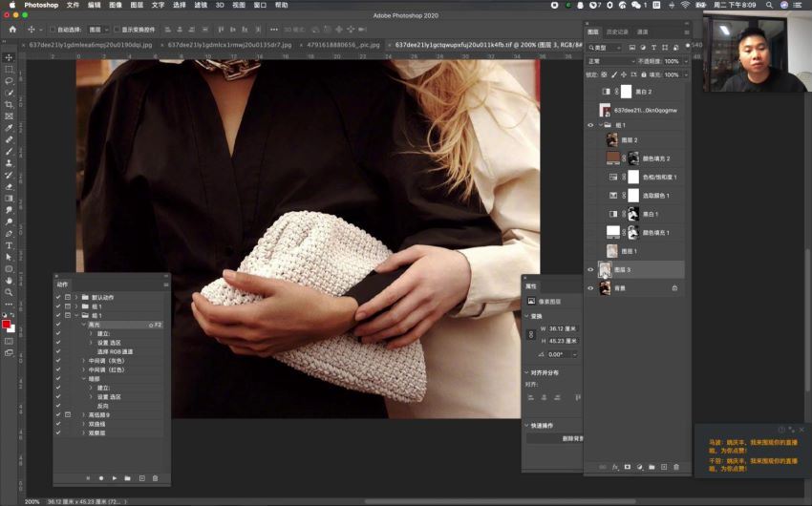
Task: Select the Crop tool
Action: click(9, 104)
